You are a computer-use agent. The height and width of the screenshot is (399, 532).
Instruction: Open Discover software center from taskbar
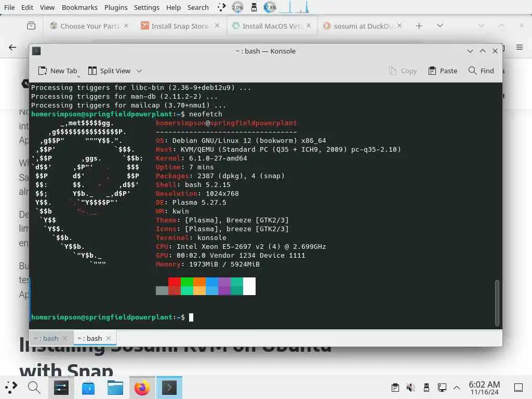pyautogui.click(x=88, y=388)
